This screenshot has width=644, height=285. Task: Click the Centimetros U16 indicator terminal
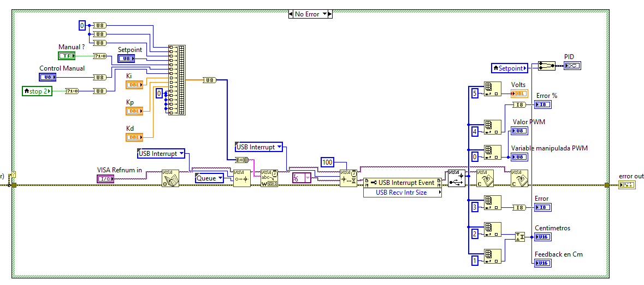pyautogui.click(x=543, y=237)
